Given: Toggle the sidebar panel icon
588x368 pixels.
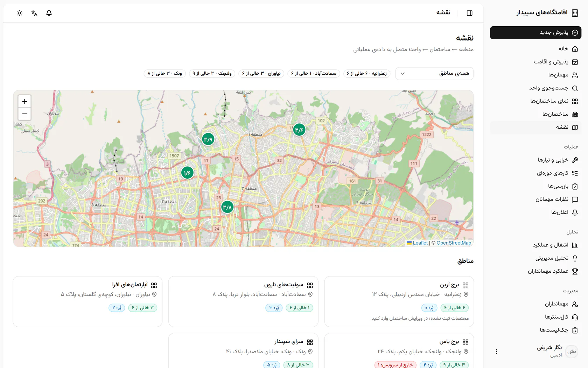Looking at the screenshot, I should [470, 13].
